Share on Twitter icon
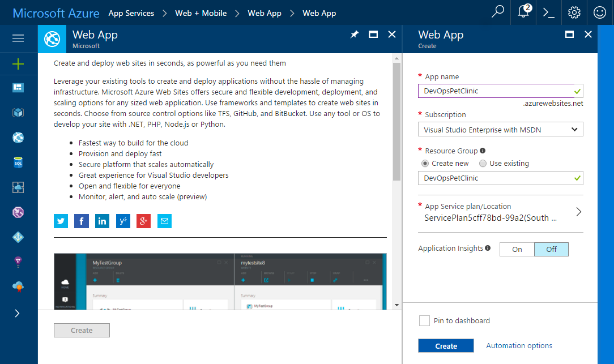The height and width of the screenshot is (364, 614). pos(61,221)
